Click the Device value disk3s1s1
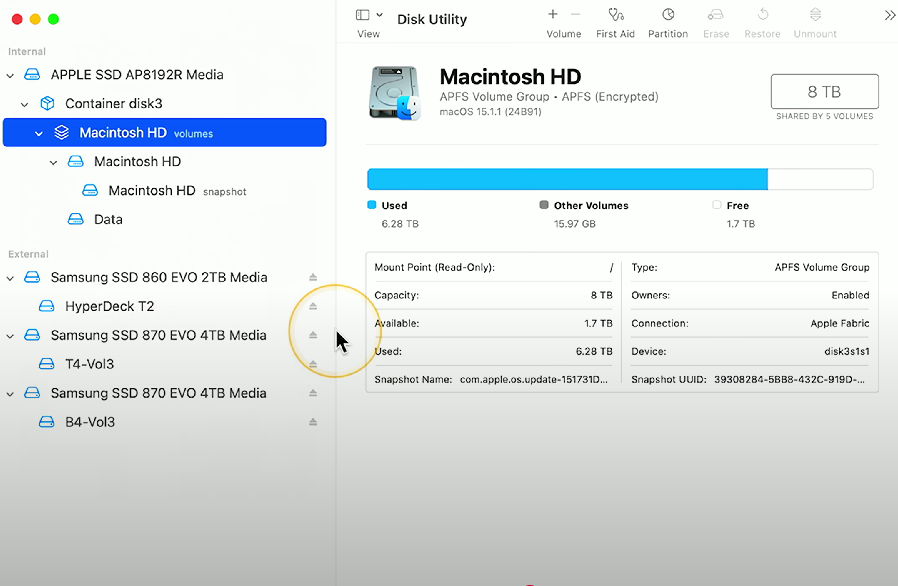 (x=846, y=351)
